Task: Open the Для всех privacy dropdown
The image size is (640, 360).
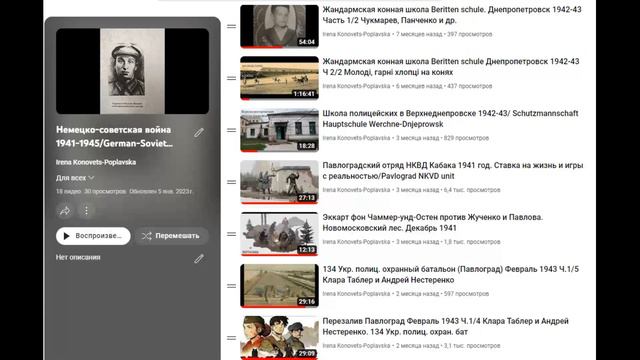Action: [x=75, y=178]
